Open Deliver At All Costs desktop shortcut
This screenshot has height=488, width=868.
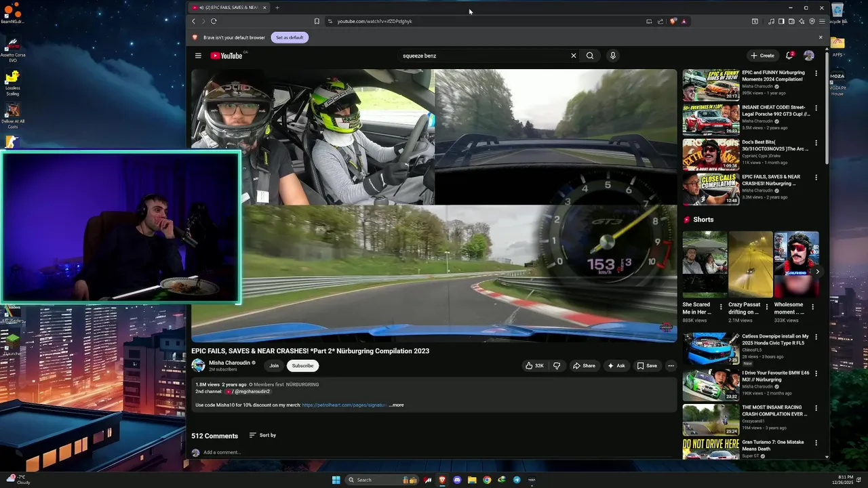pos(12,116)
